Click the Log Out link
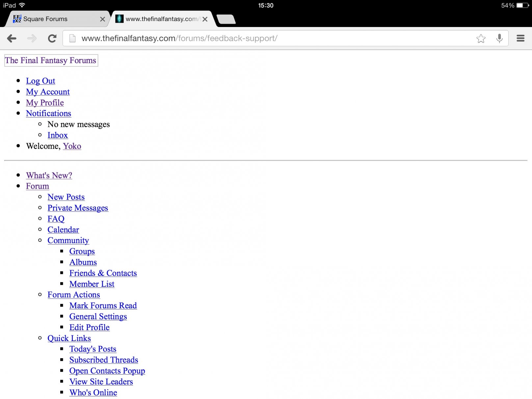This screenshot has width=532, height=399. click(x=40, y=81)
